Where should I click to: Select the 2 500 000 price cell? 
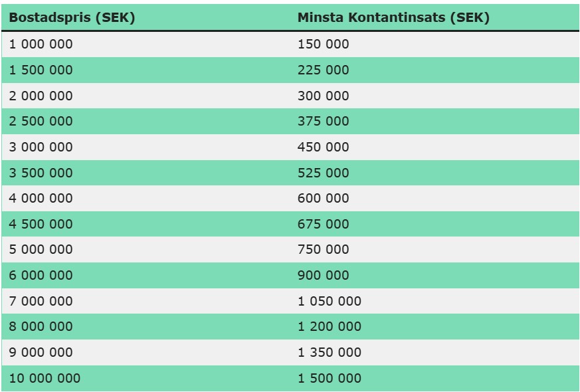pyautogui.click(x=41, y=122)
